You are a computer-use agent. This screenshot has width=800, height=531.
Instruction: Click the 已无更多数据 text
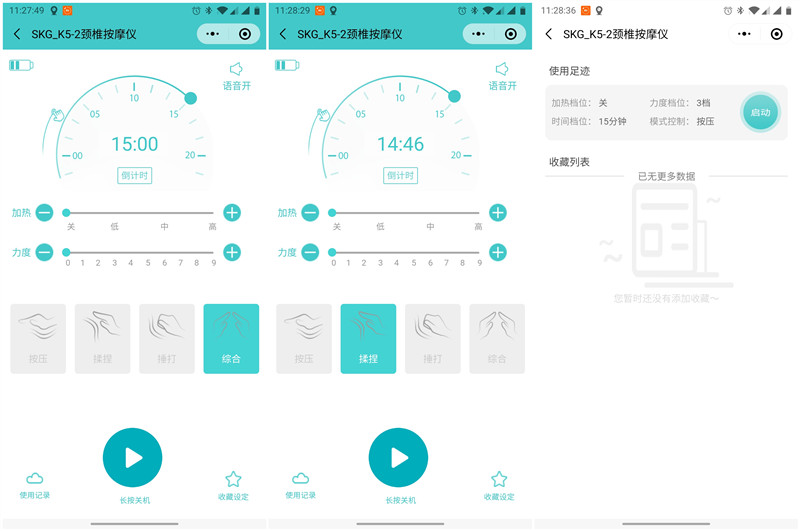(666, 176)
